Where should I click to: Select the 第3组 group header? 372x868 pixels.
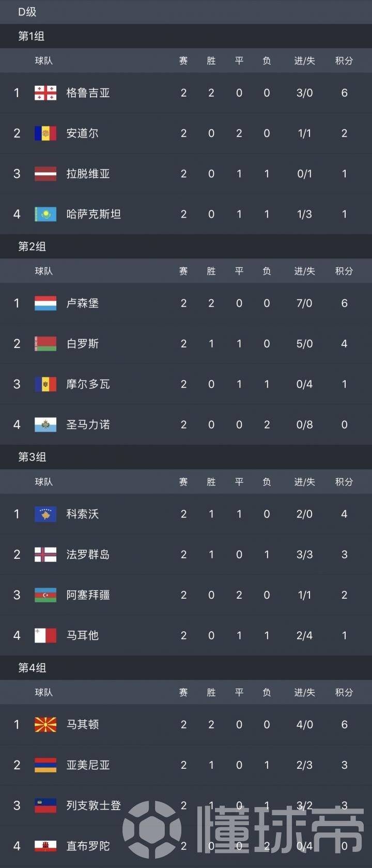tap(32, 457)
